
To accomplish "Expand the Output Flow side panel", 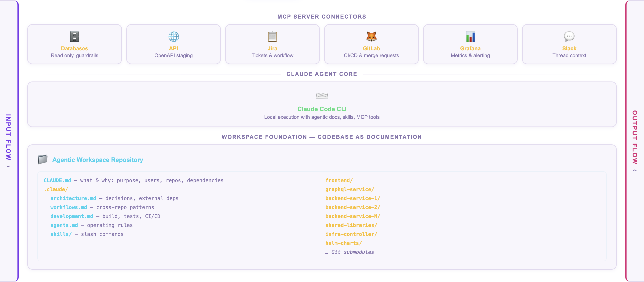I will tap(634, 141).
